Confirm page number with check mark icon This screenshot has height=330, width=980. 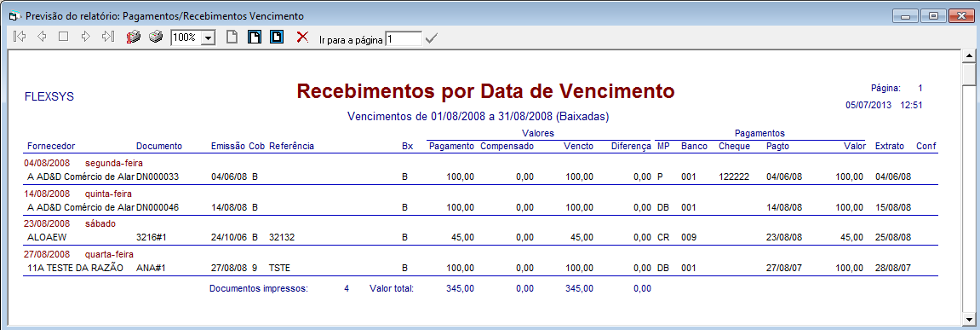click(431, 39)
